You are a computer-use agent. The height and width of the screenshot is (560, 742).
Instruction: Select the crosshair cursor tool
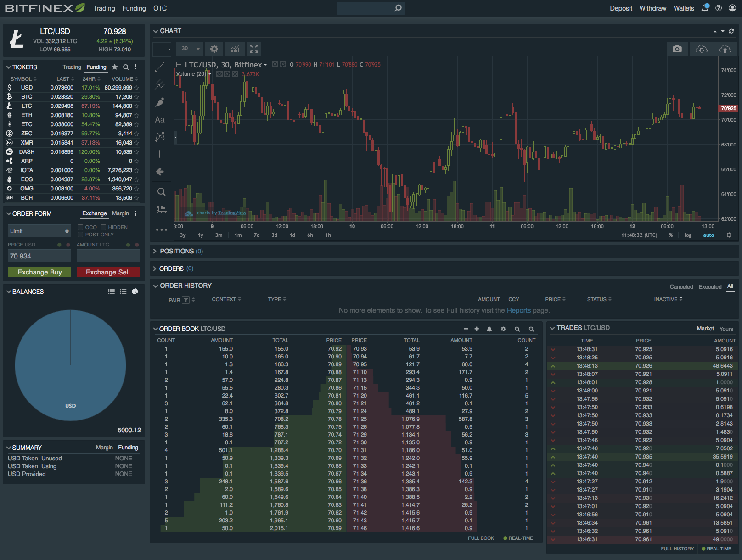(x=160, y=49)
